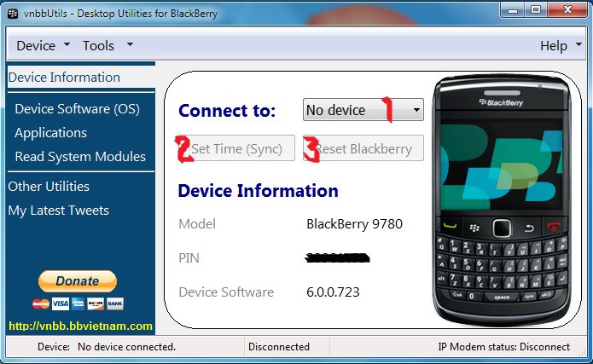The width and height of the screenshot is (593, 364).
Task: Open the Device menu
Action: [36, 46]
